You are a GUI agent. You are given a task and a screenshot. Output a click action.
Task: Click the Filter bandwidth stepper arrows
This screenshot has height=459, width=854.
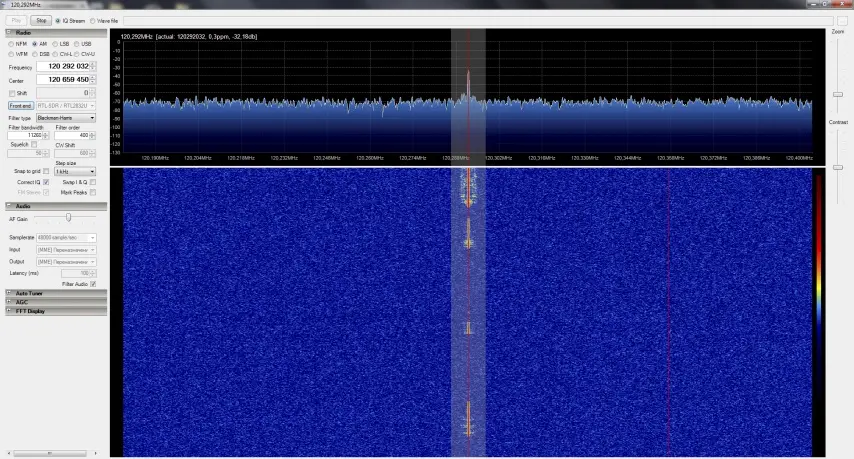pos(46,135)
